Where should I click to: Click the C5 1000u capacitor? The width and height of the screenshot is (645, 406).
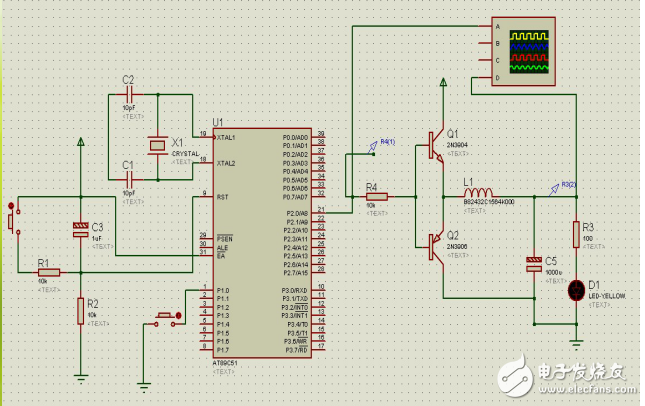[x=534, y=265]
